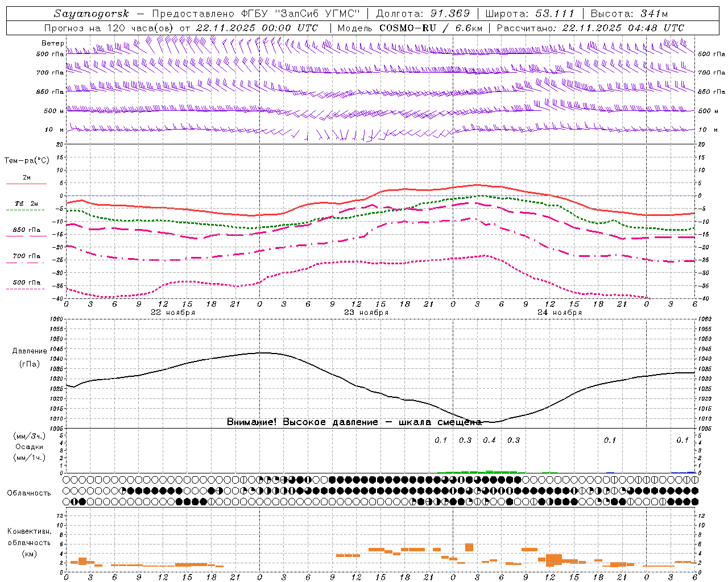Click the '(мм/1ч.)' precipitation unit label
Viewport: 728px width, 582px height.
(30, 458)
